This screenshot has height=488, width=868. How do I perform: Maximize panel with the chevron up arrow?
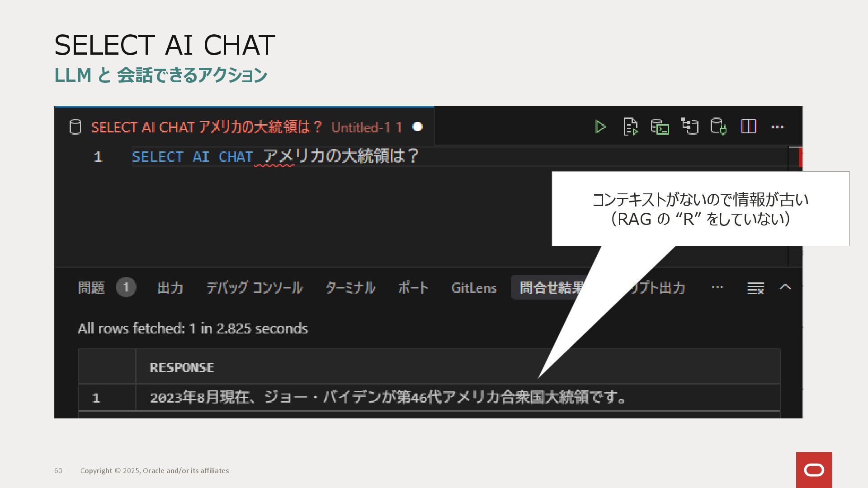click(785, 287)
